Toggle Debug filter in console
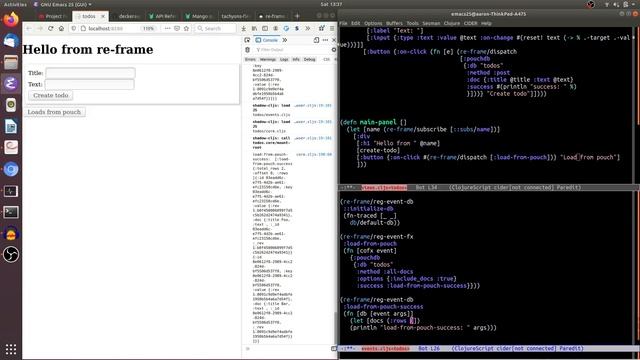640x360 pixels. click(x=310, y=60)
